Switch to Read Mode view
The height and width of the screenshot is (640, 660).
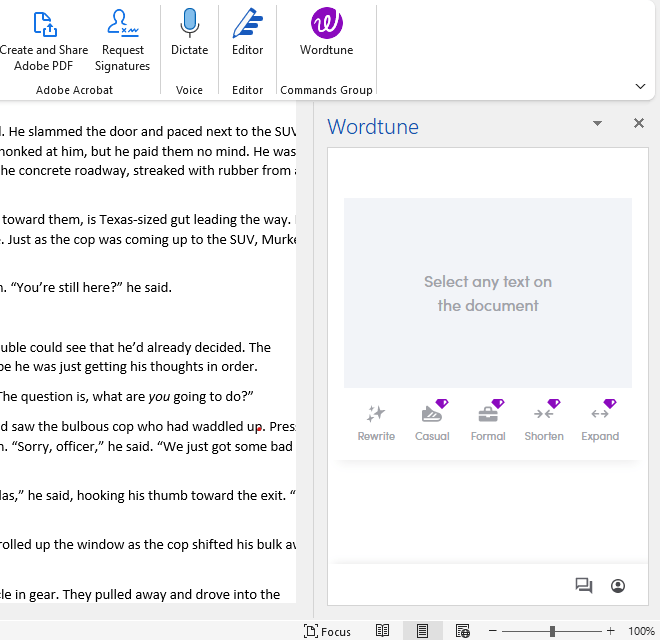pyautogui.click(x=383, y=631)
